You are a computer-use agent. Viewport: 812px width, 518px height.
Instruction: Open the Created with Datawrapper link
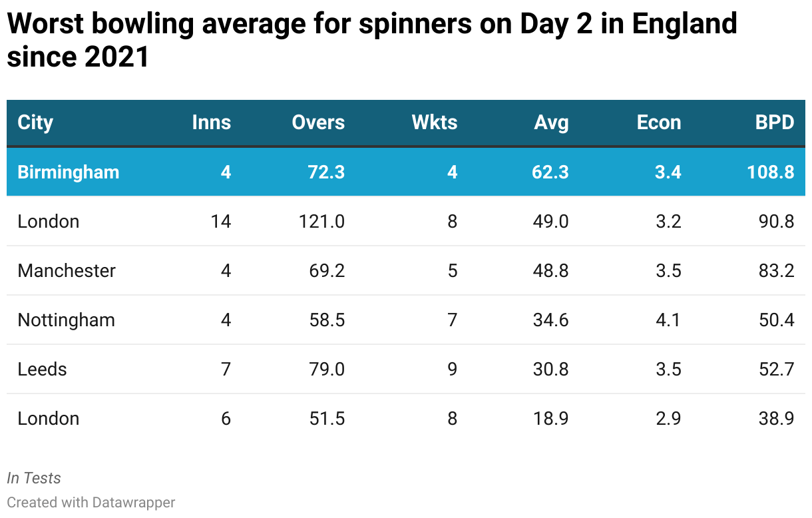click(x=91, y=502)
